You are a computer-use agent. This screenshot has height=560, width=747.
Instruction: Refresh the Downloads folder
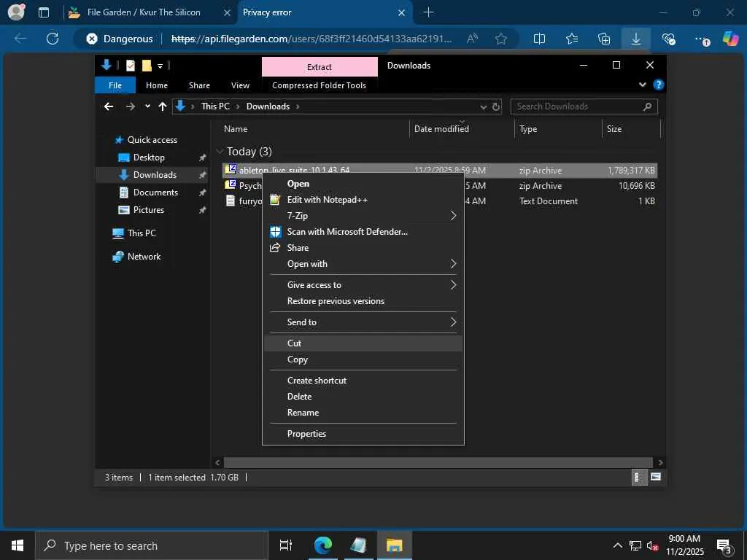coord(496,106)
